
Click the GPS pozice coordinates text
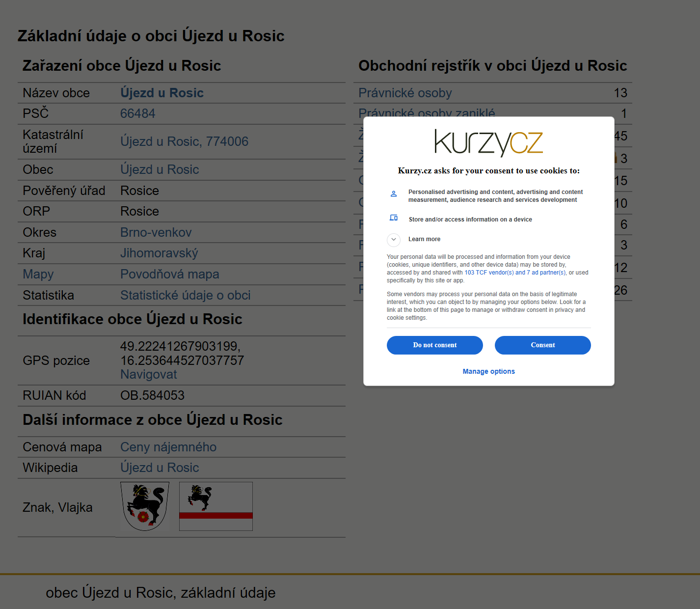pos(182,353)
